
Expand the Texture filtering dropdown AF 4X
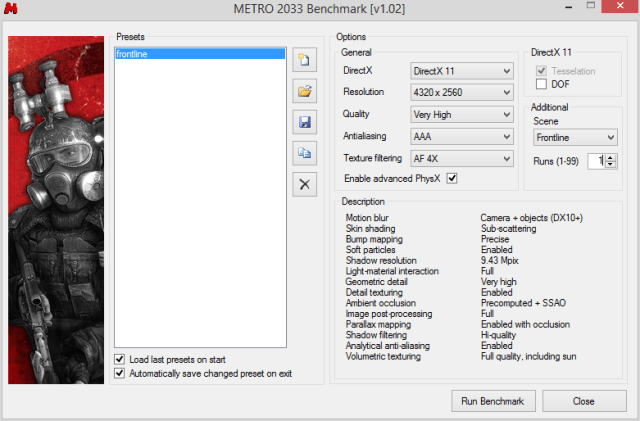462,158
